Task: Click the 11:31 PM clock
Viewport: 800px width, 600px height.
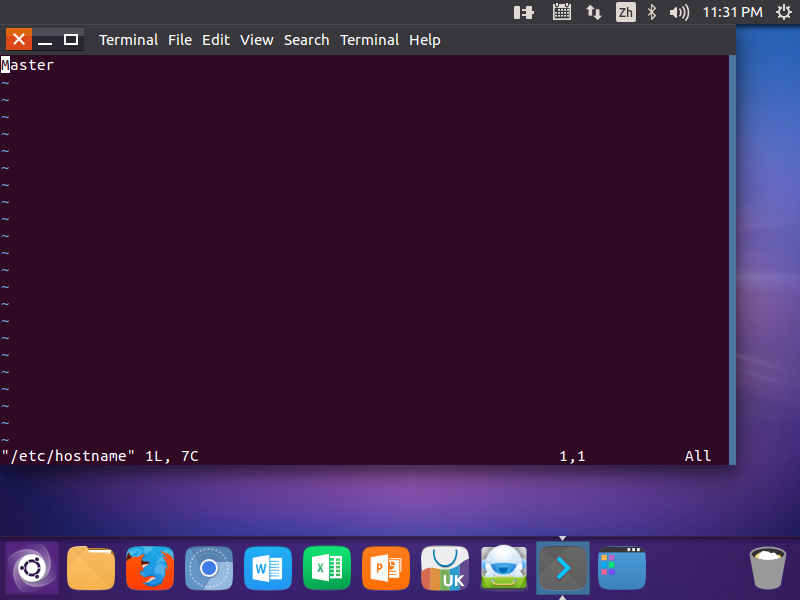Action: (x=732, y=12)
